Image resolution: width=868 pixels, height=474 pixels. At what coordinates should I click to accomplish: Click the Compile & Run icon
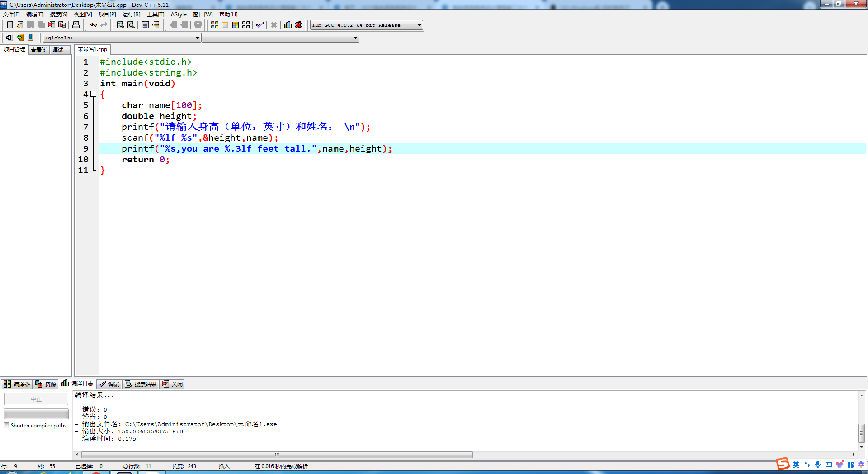coord(236,25)
